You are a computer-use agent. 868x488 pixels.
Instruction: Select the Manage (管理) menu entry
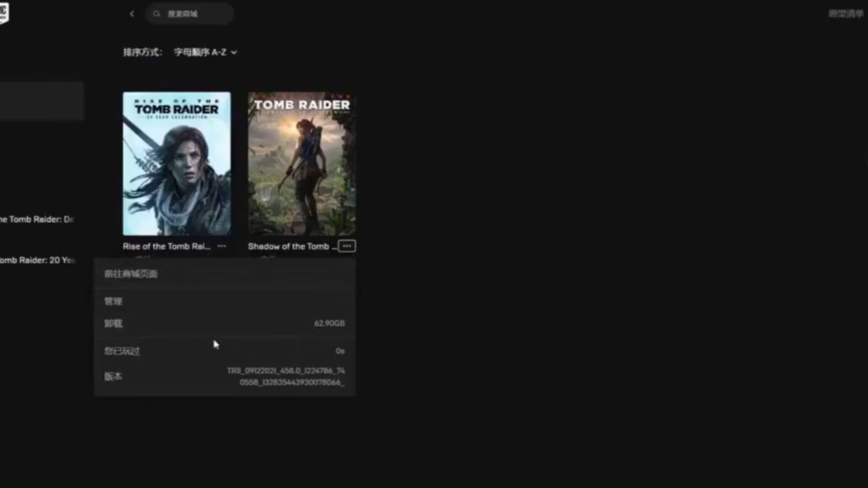click(x=225, y=301)
